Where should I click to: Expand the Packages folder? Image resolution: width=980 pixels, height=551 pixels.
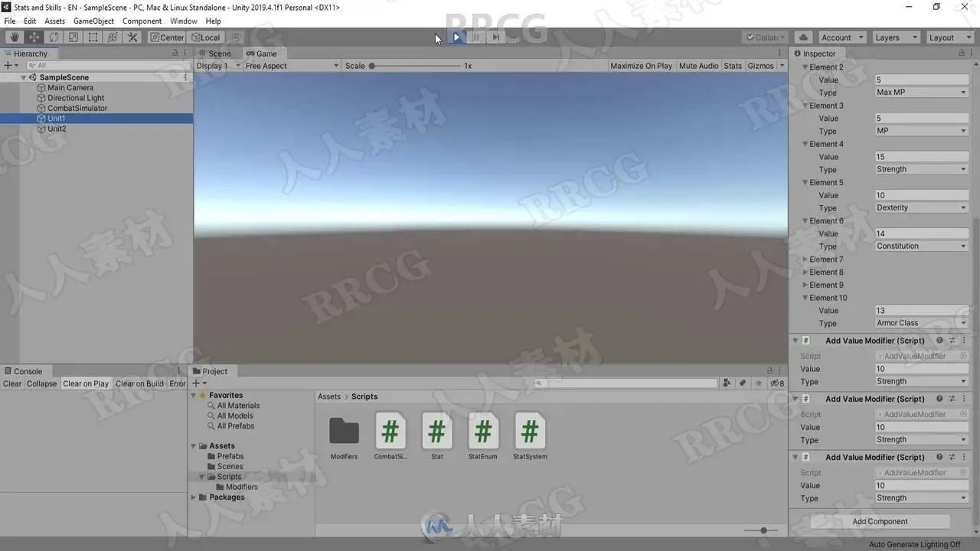pos(194,497)
